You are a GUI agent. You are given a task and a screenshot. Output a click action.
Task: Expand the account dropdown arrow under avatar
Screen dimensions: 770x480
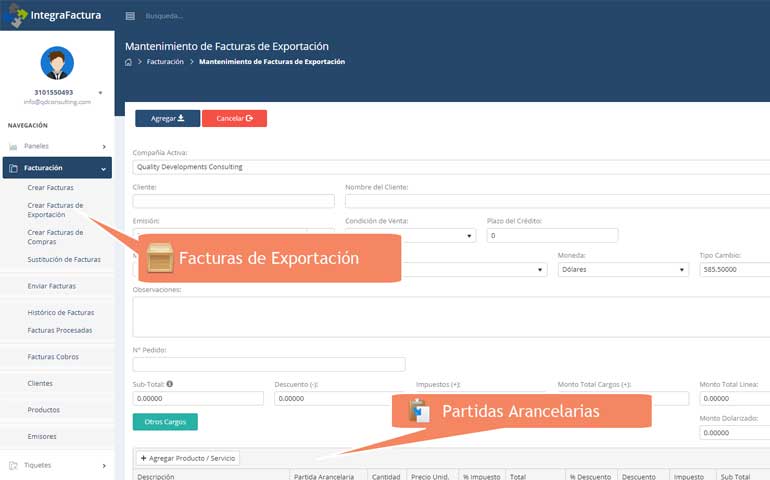click(x=100, y=93)
